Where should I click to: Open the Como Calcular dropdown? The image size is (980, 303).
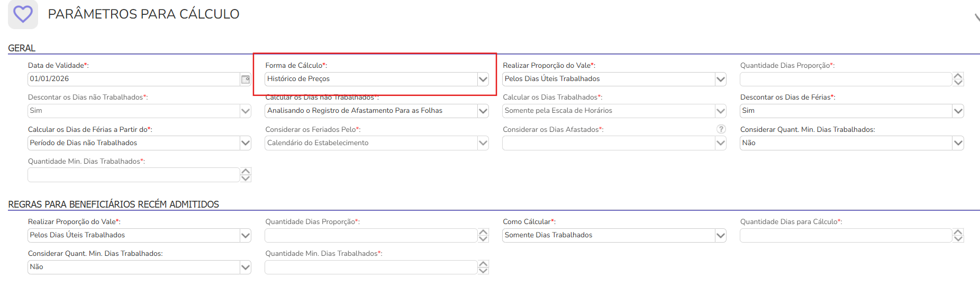point(720,236)
